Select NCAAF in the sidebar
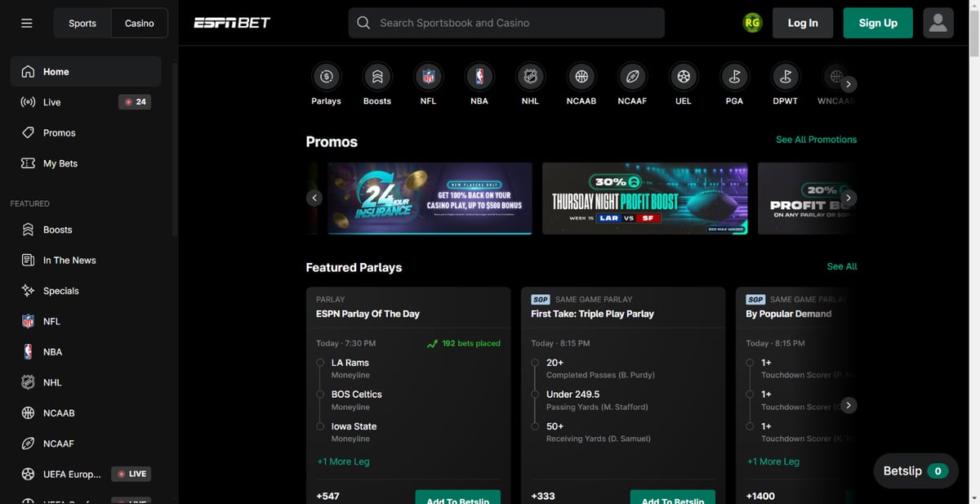Image resolution: width=980 pixels, height=504 pixels. coord(86,444)
